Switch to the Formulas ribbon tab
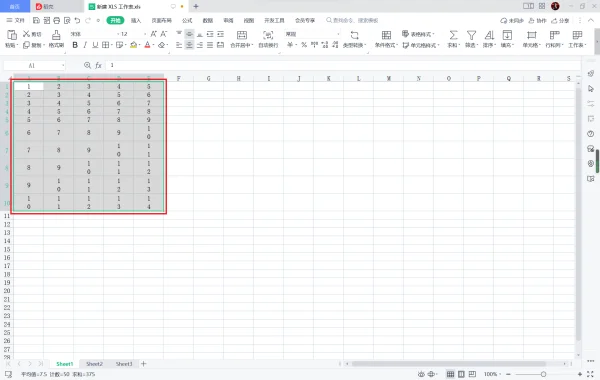The image size is (600, 380). 187,20
